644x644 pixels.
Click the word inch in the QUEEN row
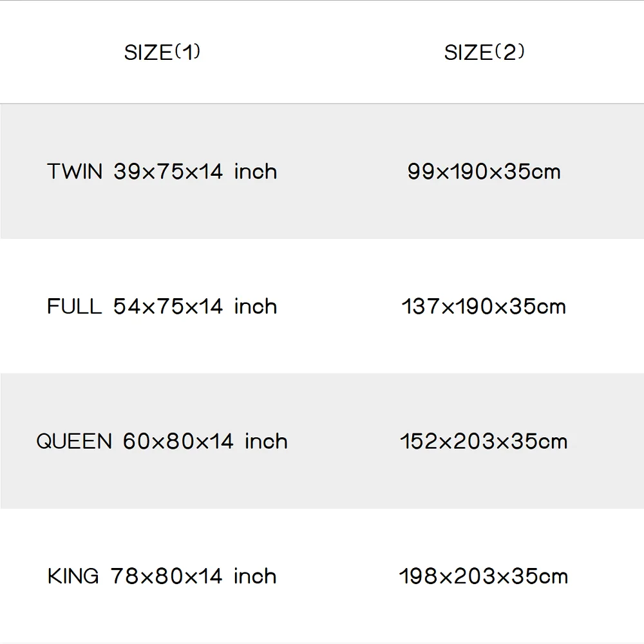coord(266,442)
